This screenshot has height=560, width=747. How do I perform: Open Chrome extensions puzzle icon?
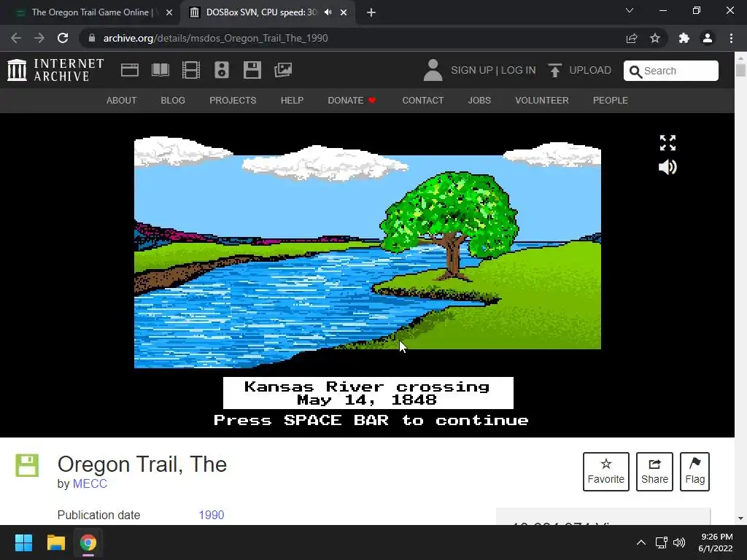click(684, 38)
